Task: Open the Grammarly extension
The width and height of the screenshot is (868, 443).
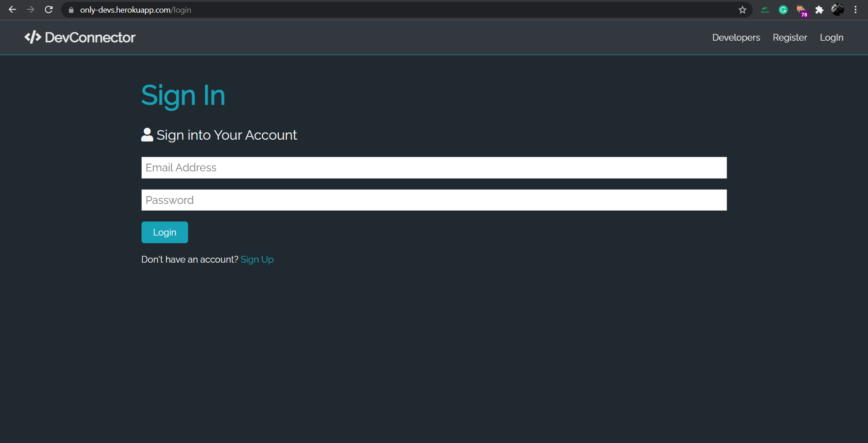Action: click(x=783, y=9)
